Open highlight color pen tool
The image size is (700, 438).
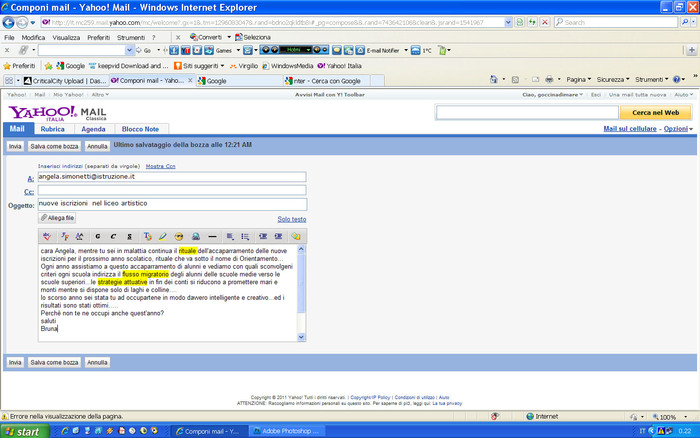(162, 236)
